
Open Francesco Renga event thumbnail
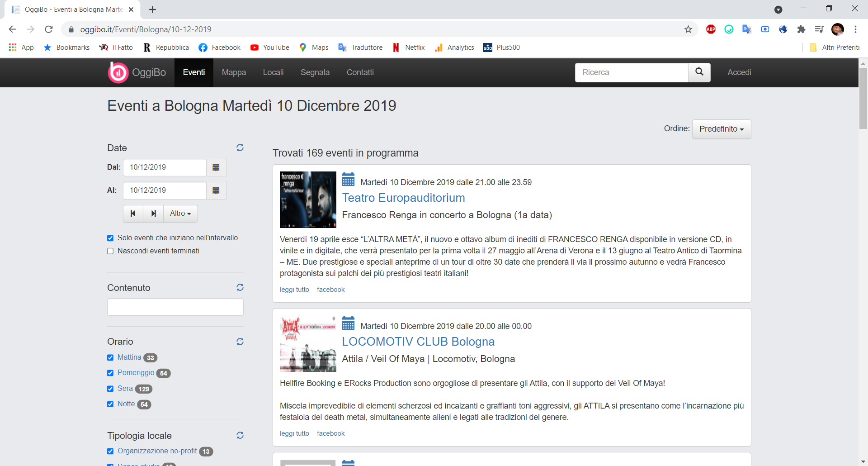pyautogui.click(x=308, y=200)
